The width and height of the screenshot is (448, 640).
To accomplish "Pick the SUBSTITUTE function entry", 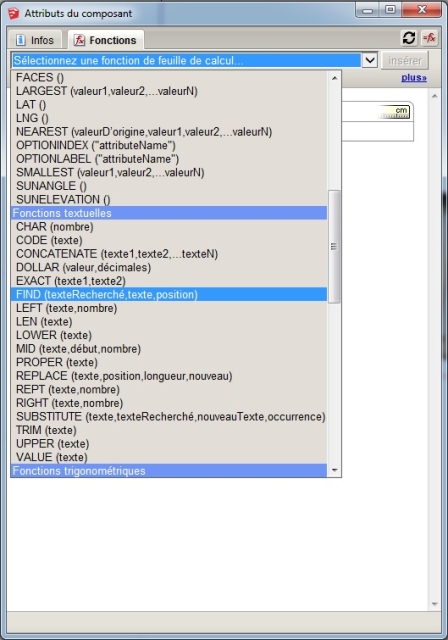I will 169,416.
